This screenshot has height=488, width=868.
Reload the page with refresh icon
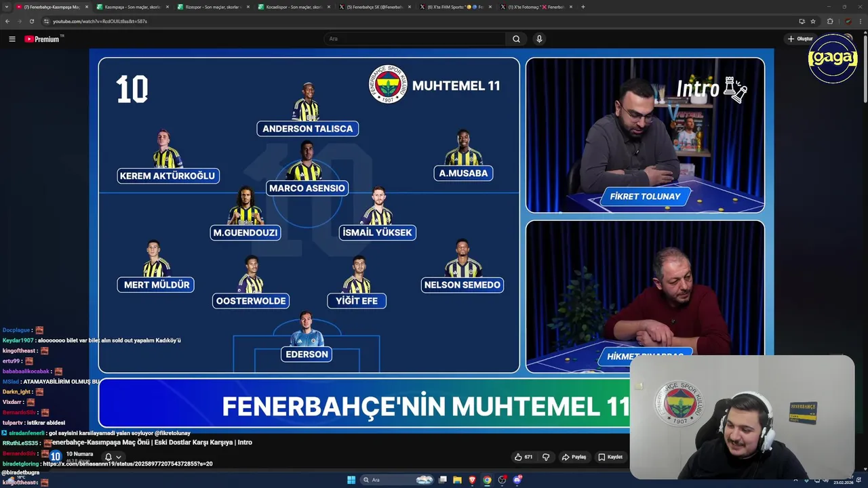[x=31, y=21]
